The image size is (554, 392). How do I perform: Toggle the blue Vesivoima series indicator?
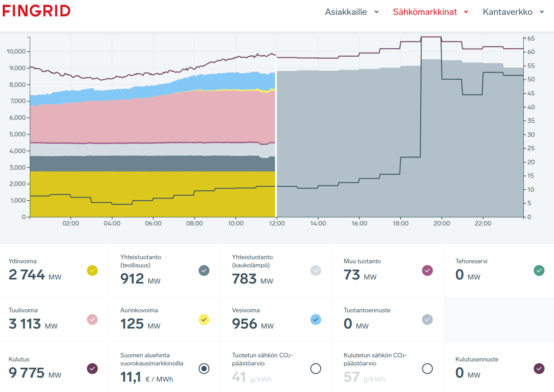[316, 320]
